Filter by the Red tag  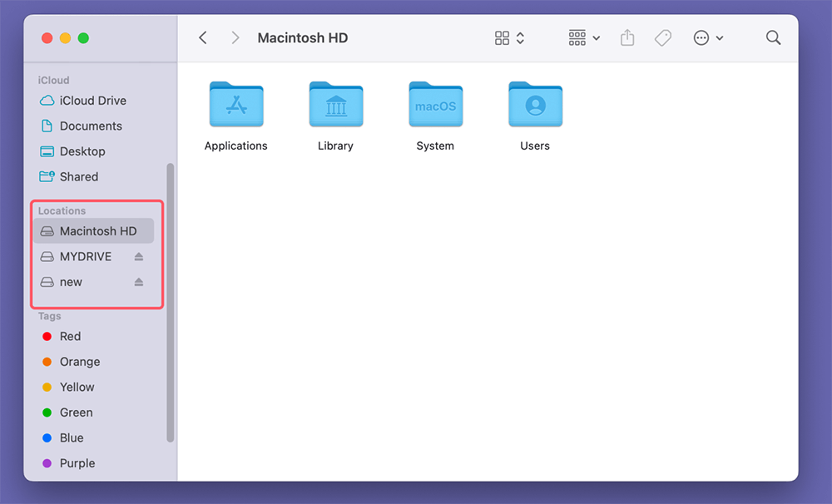[94, 336]
